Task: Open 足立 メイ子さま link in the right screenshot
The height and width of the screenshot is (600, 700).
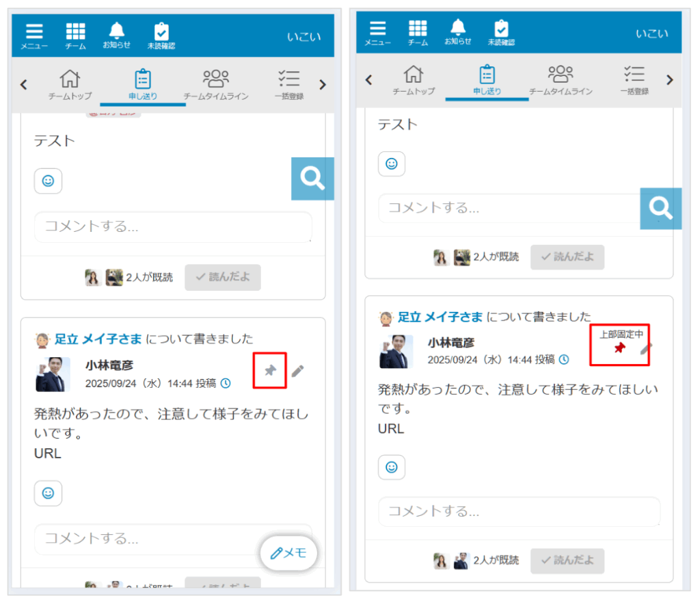Action: coord(440,317)
